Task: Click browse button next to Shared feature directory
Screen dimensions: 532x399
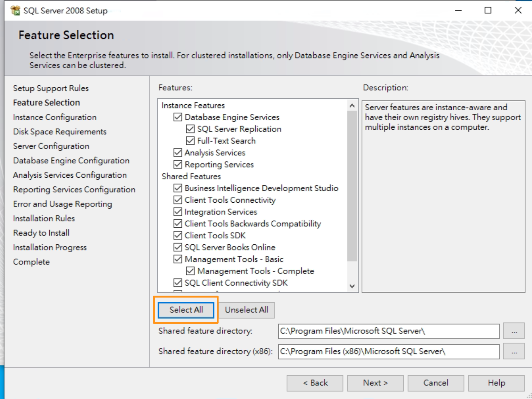Action: pyautogui.click(x=514, y=331)
